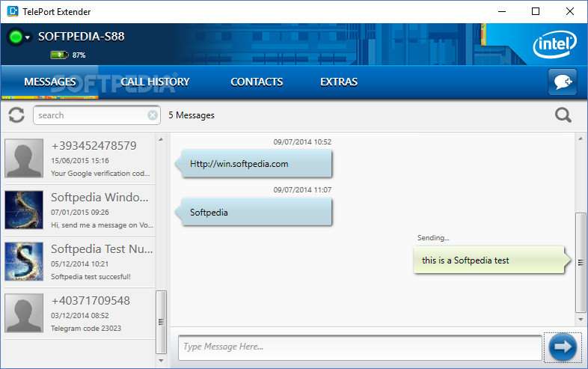
Task: Click the 07/01/2015 09:26 date
Action: point(80,213)
